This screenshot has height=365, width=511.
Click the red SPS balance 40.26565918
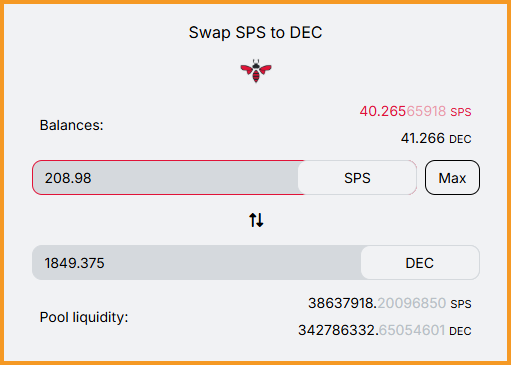pyautogui.click(x=403, y=111)
